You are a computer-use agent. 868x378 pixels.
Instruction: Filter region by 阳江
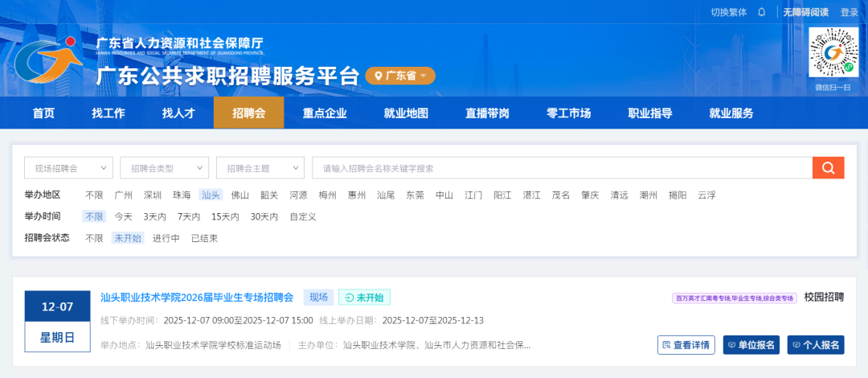point(502,195)
